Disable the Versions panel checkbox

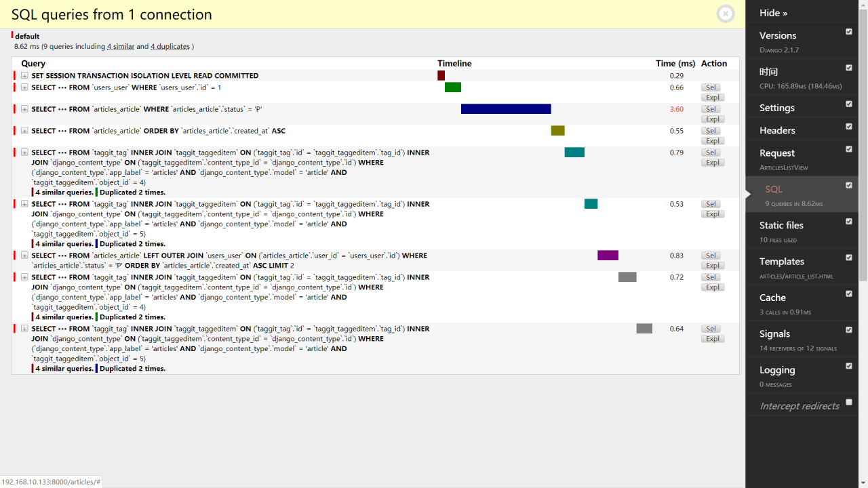[849, 32]
